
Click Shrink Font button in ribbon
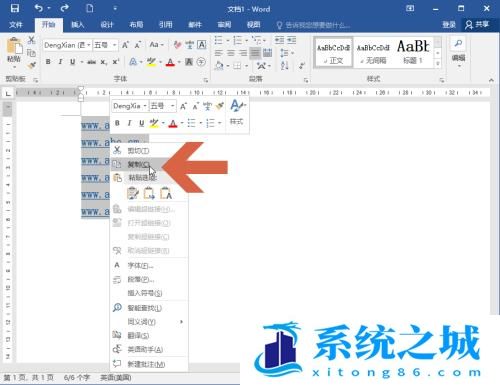[x=138, y=45]
